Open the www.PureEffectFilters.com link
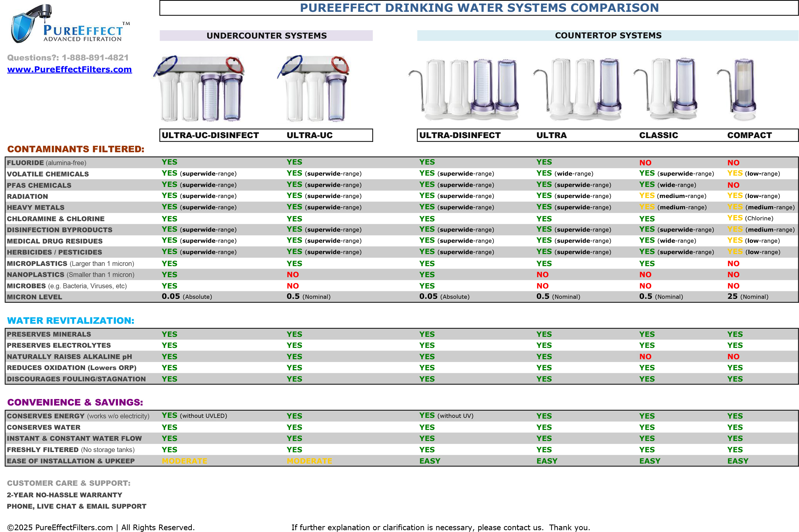 click(69, 69)
